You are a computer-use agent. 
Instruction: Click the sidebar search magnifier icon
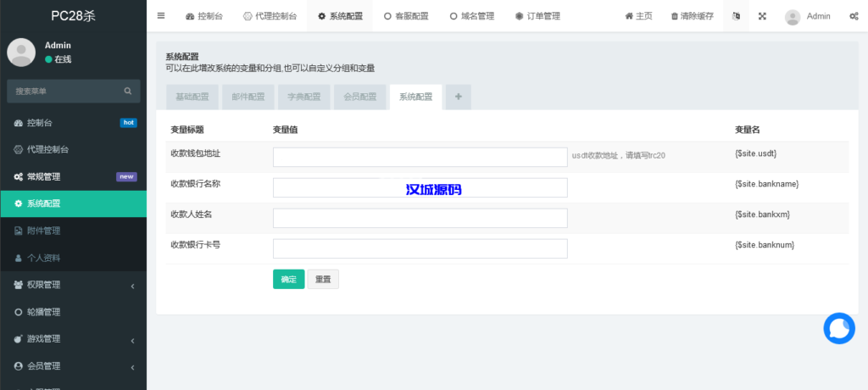(x=128, y=91)
